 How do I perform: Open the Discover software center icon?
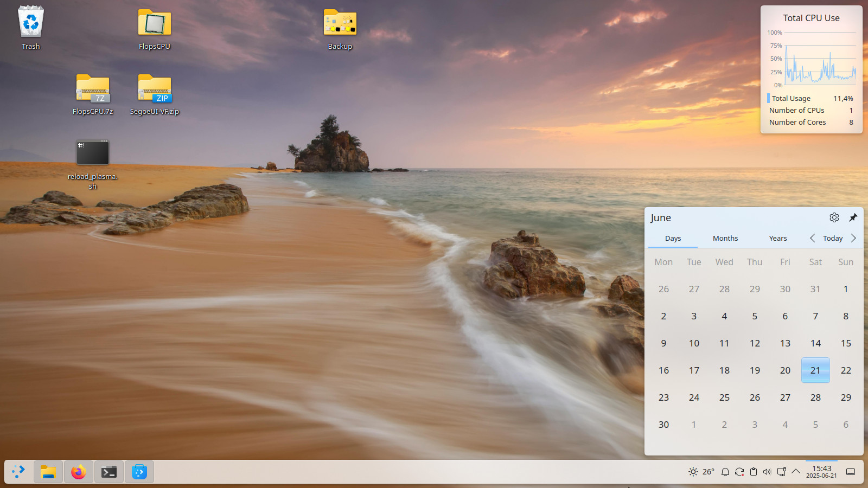[139, 472]
